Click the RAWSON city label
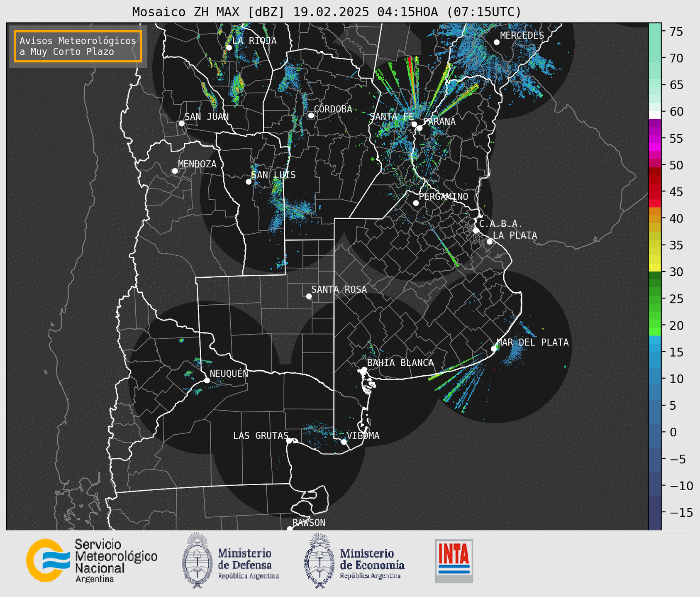The image size is (700, 597). coord(309,523)
